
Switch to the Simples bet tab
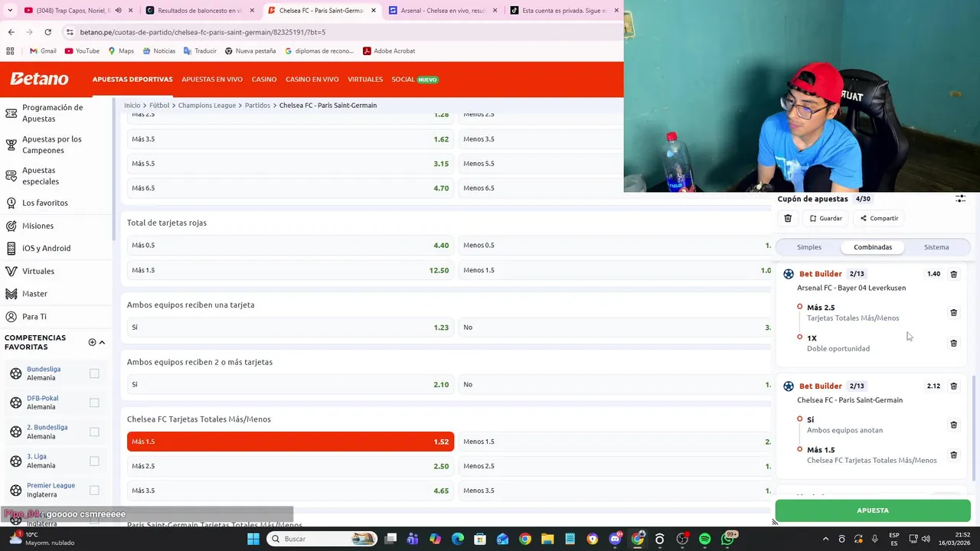(809, 247)
